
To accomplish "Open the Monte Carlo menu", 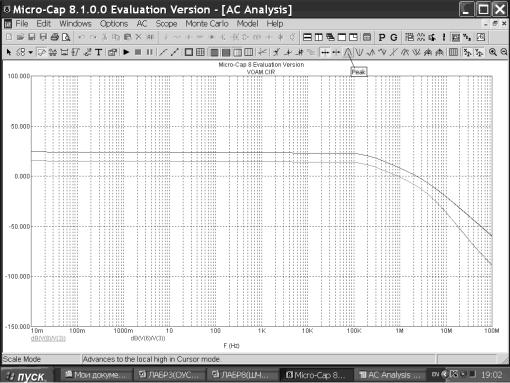I will pos(207,24).
